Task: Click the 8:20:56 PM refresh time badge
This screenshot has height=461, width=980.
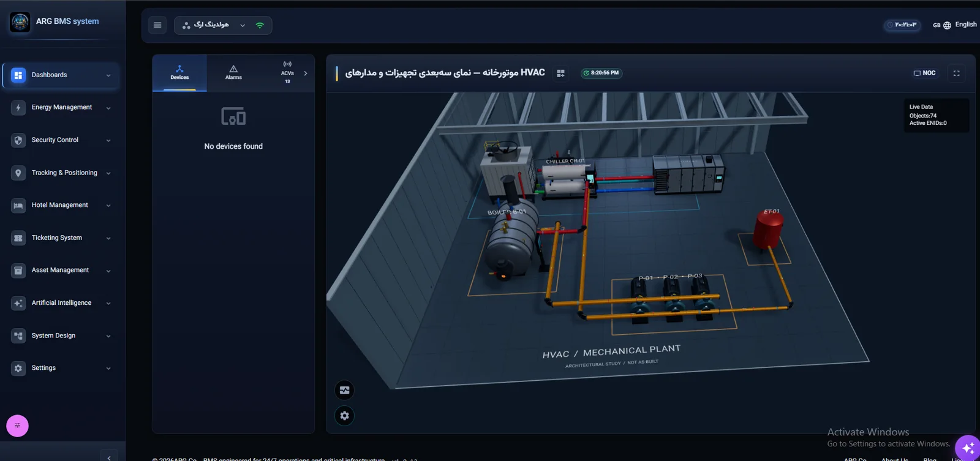Action: pos(601,73)
